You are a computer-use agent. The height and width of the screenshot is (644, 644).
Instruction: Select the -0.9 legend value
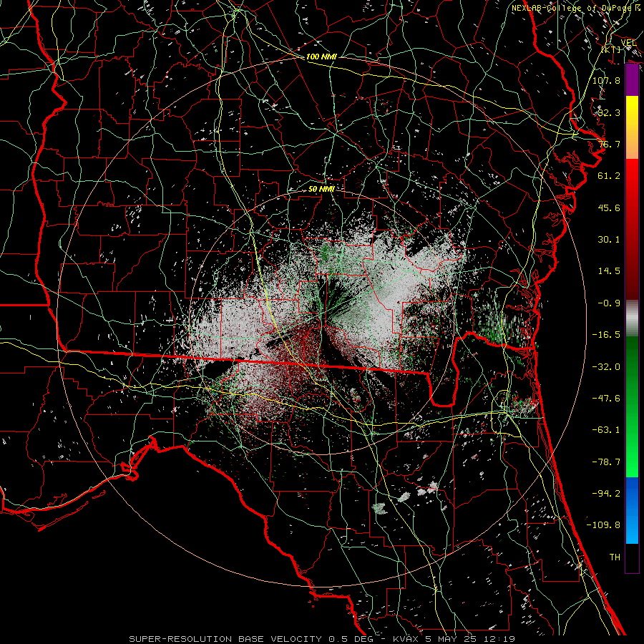coord(609,303)
